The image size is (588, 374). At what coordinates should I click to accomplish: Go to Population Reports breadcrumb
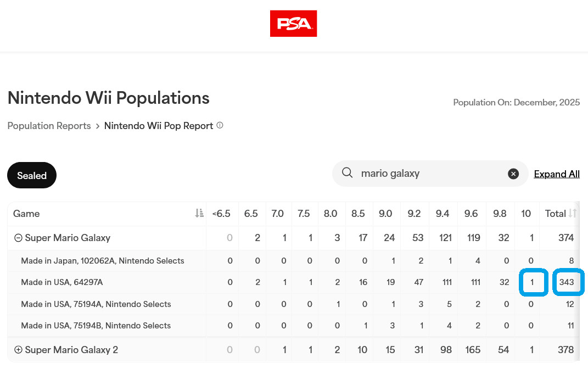[x=49, y=126]
